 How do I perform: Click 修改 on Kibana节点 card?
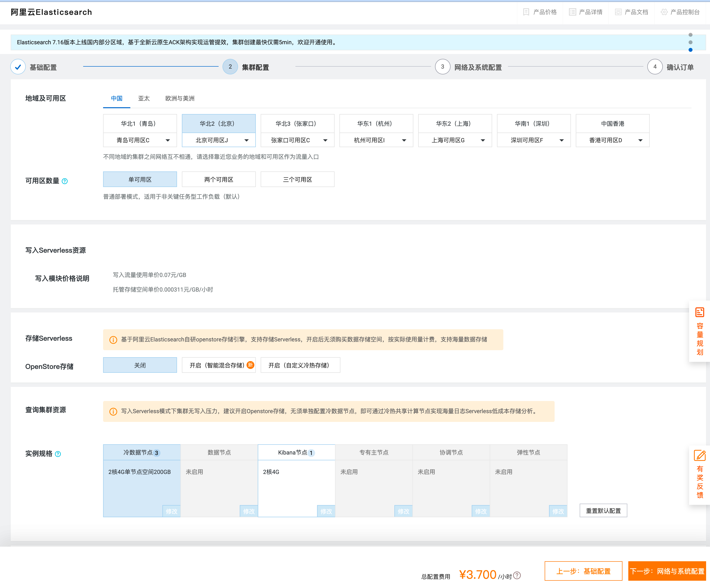point(326,511)
